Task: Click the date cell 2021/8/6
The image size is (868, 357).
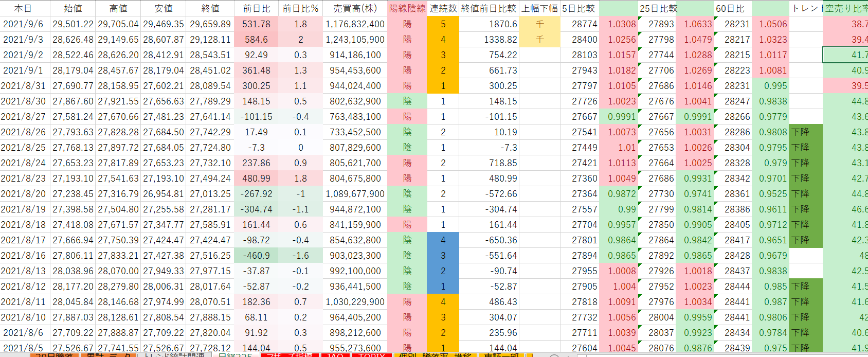Action: pos(25,332)
